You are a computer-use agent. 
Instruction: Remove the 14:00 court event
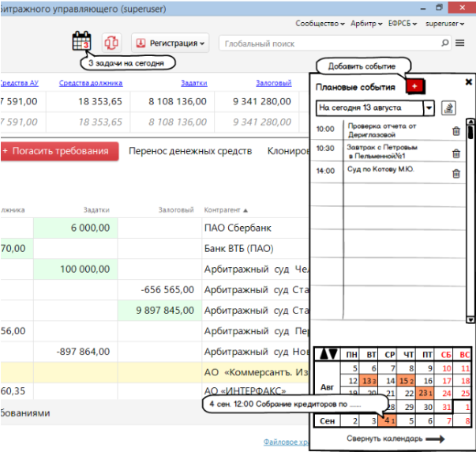tap(455, 173)
